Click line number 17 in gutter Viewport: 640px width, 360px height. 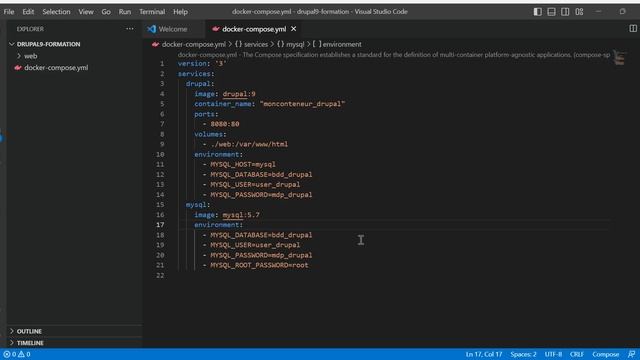[160, 225]
